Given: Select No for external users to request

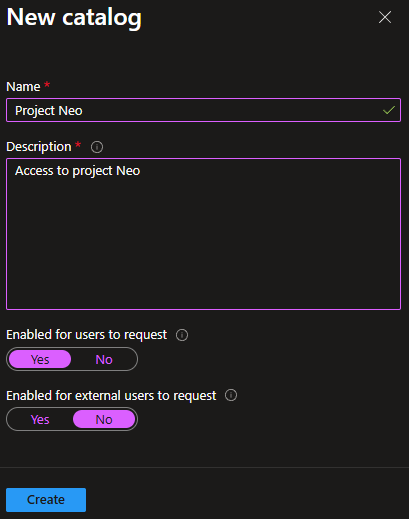Looking at the screenshot, I should click(104, 419).
